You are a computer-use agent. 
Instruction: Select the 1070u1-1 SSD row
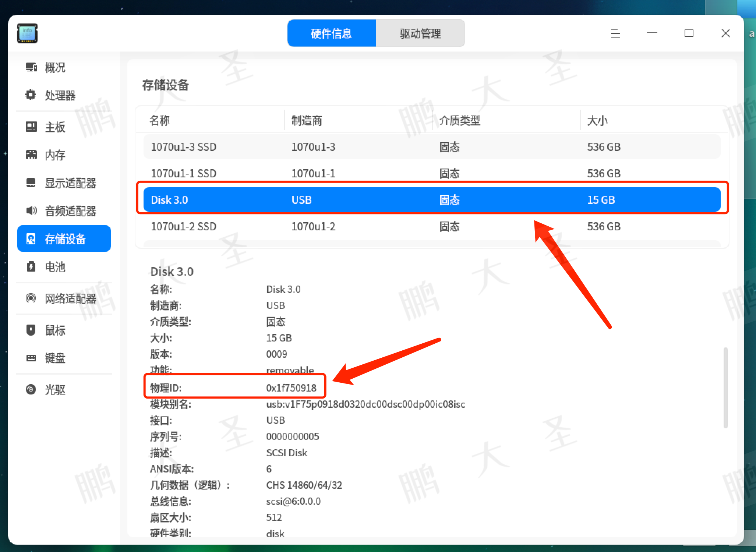coord(432,173)
